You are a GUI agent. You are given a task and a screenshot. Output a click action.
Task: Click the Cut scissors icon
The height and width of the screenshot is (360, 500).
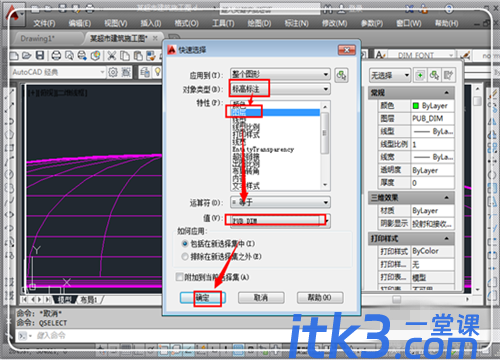(111, 55)
